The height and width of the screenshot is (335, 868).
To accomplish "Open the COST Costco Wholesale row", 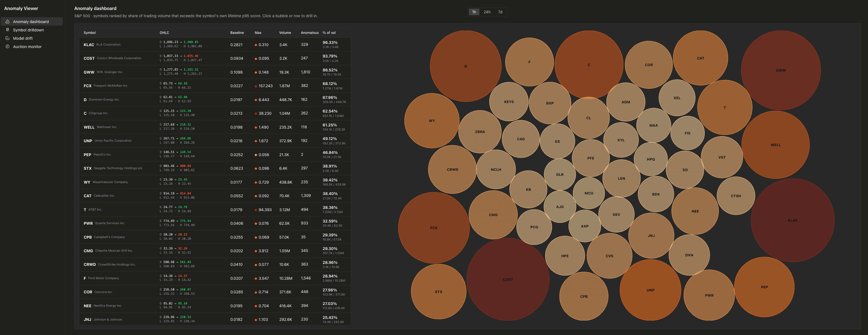I will pyautogui.click(x=215, y=58).
